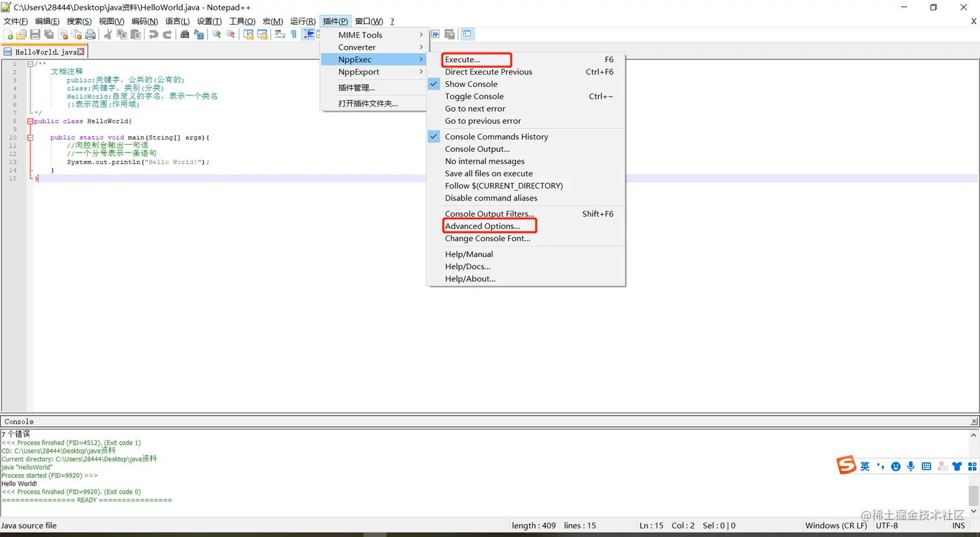Choose Advanced Options... menu entry
The width and height of the screenshot is (980, 537).
click(526, 226)
